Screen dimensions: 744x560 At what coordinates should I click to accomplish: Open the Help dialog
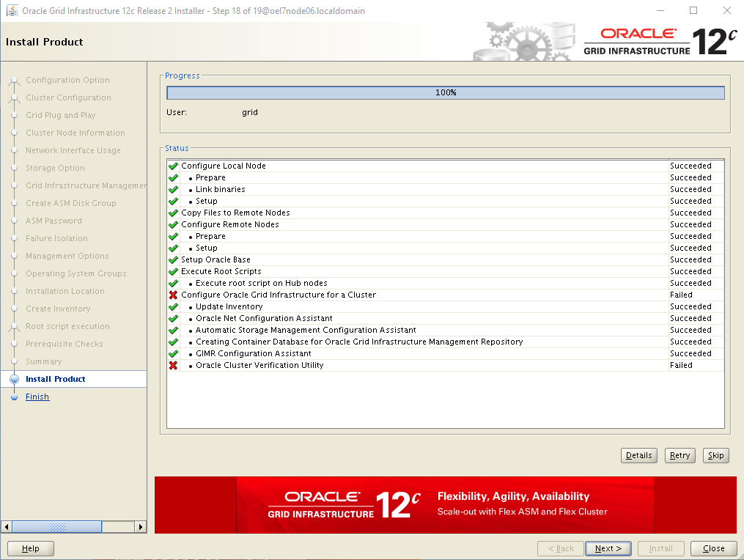[x=31, y=548]
